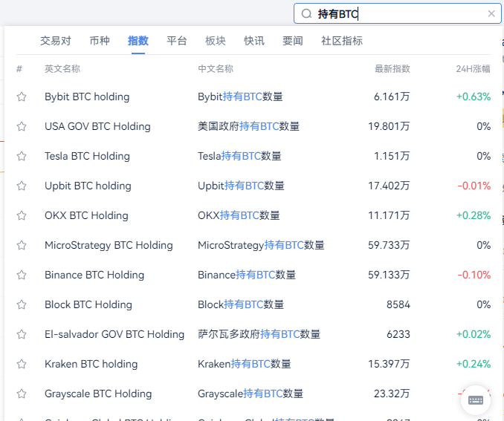Viewport: 504px width, 421px height.
Task: Favorite Bybit BTC holding with star
Action: tap(22, 97)
